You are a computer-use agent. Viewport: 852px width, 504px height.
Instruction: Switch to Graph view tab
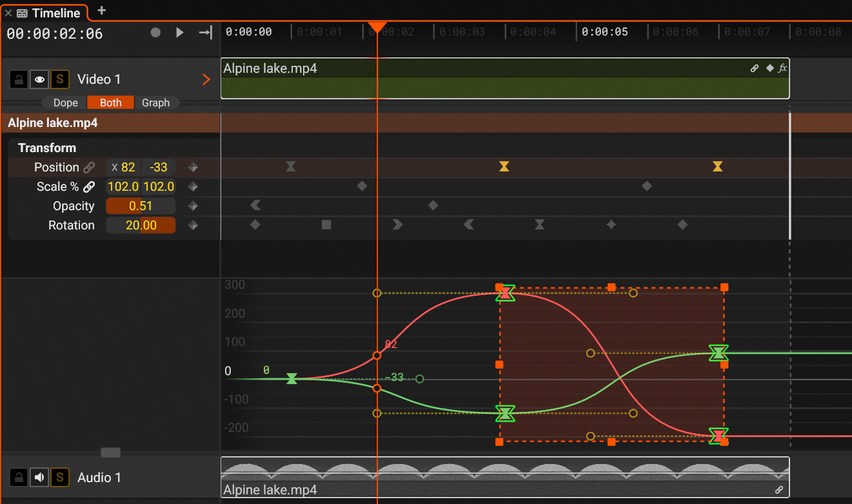(155, 102)
